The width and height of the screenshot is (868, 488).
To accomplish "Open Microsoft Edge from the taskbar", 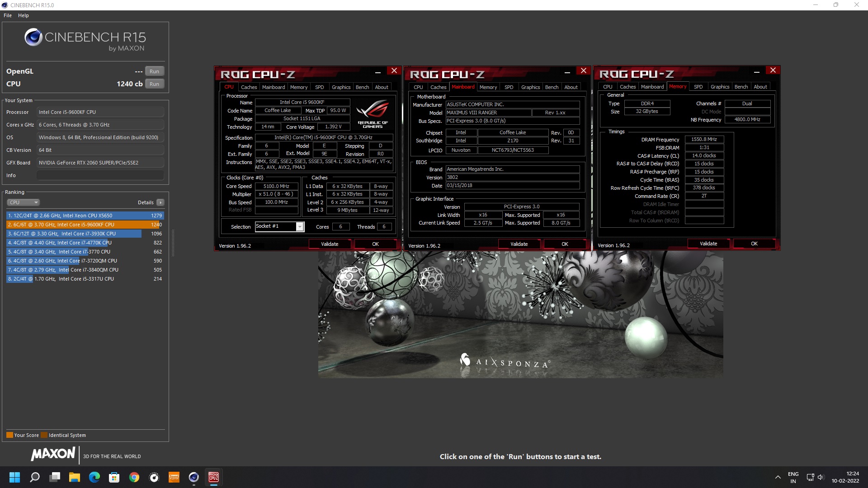I will pos(94,477).
